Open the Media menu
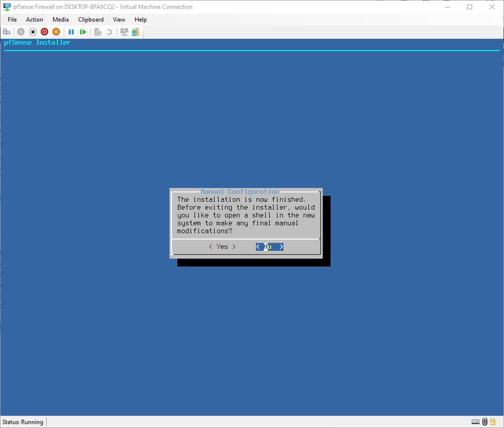This screenshot has width=504, height=428. tap(60, 20)
